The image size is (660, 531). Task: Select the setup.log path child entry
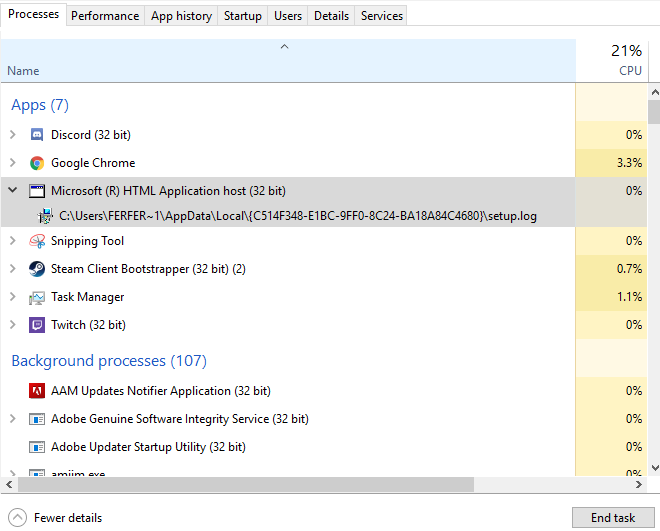click(x=298, y=216)
